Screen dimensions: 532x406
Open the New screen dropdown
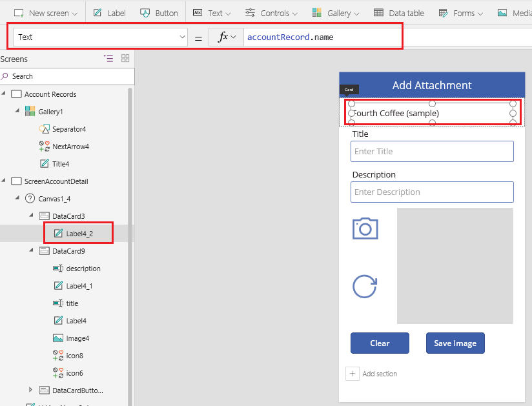45,12
